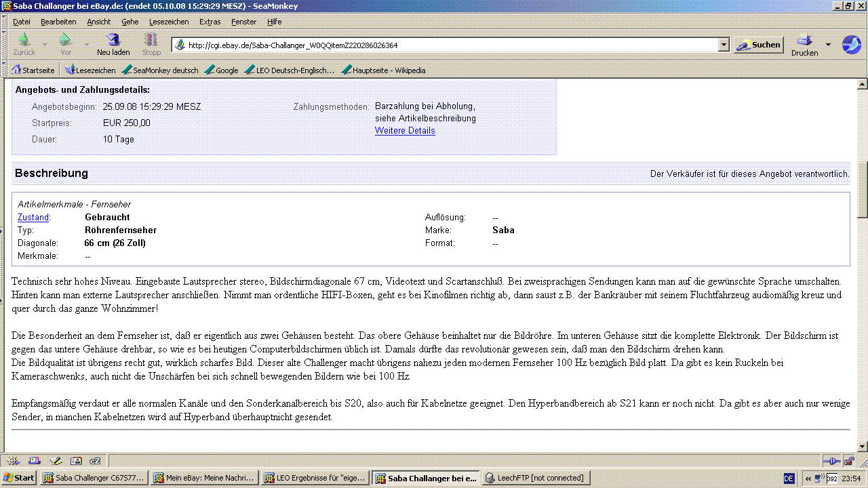Viewport: 868px width, 488px height.
Task: Open Forward button history dropdown arrow
Action: pyautogui.click(x=86, y=45)
